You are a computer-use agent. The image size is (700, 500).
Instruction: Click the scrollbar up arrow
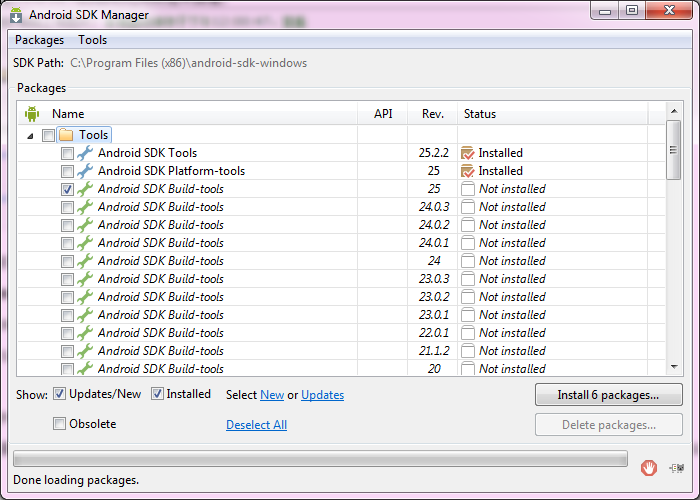tap(674, 111)
